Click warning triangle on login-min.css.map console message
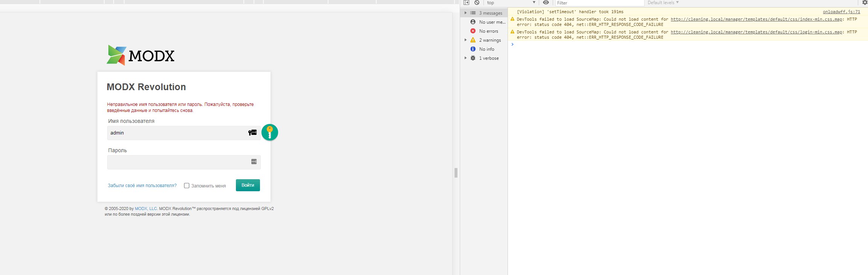 pos(512,32)
